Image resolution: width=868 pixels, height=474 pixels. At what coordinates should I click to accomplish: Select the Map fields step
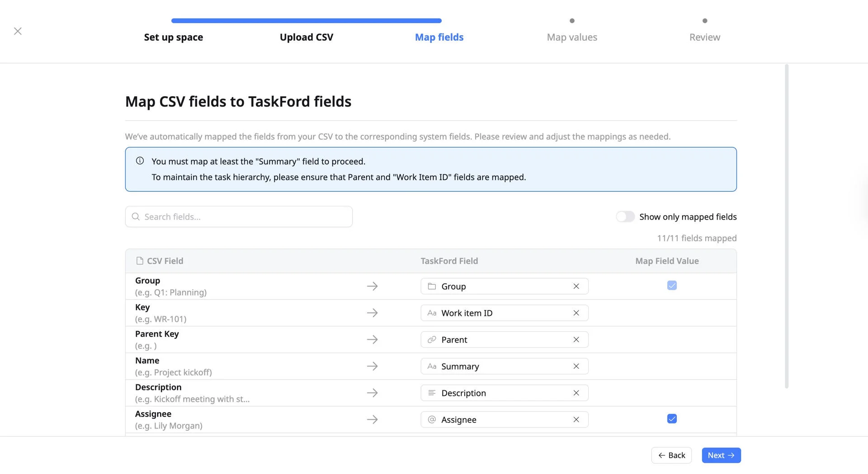[x=439, y=38]
